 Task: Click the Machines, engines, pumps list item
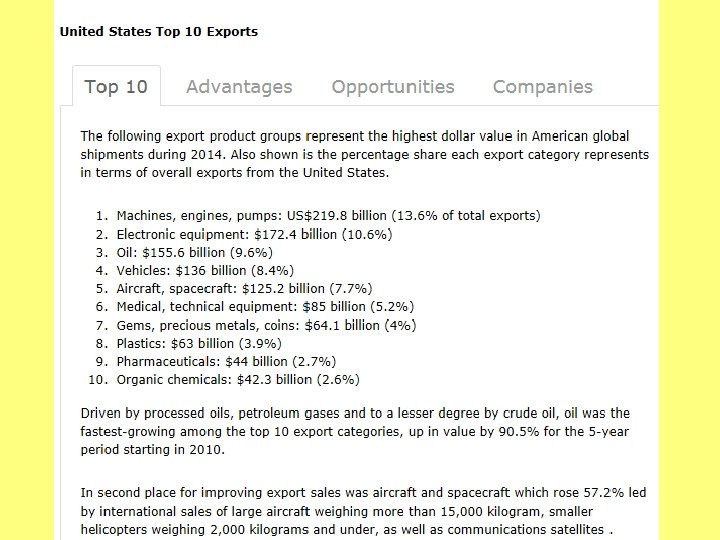tap(328, 215)
